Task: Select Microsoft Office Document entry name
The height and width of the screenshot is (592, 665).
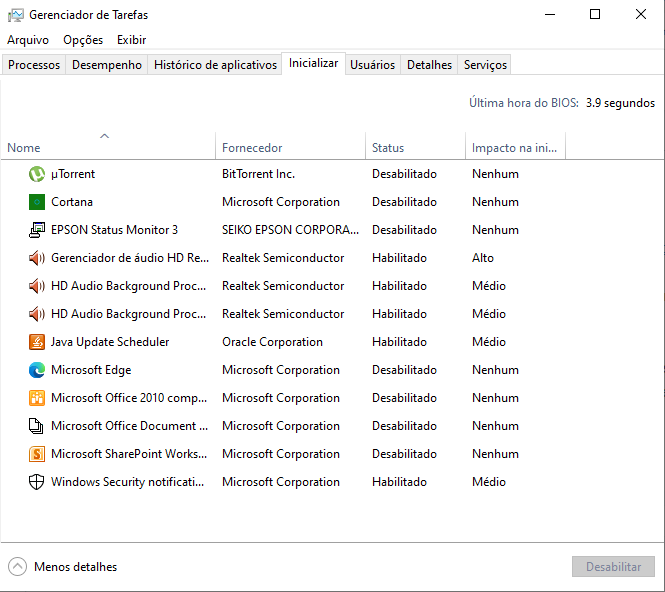Action: tap(129, 426)
